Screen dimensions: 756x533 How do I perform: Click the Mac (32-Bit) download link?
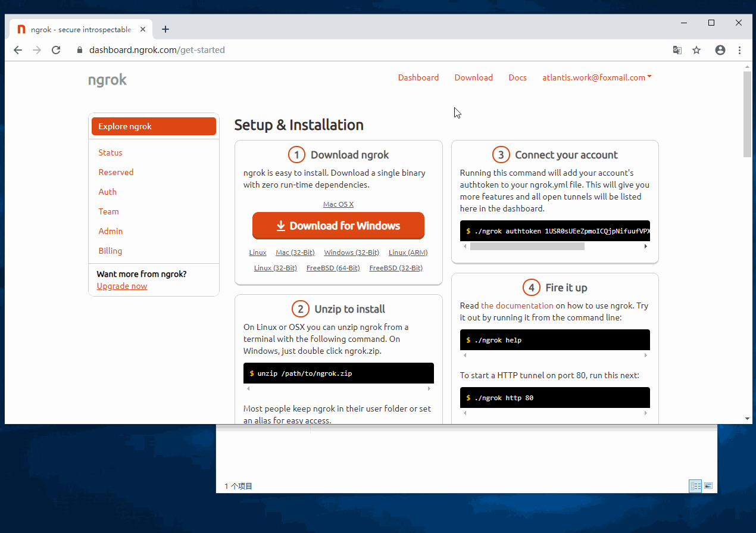tap(295, 253)
